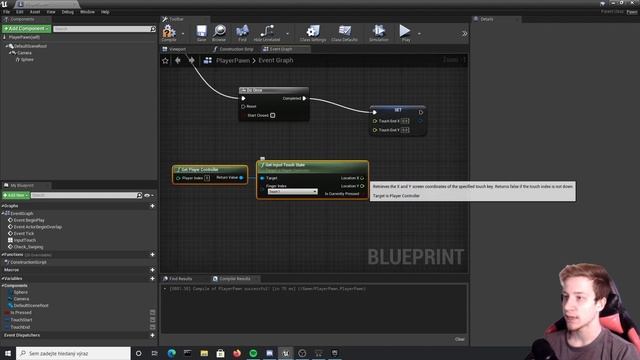Click the Simulation toolbar icon
The image size is (640, 360).
pyautogui.click(x=379, y=33)
